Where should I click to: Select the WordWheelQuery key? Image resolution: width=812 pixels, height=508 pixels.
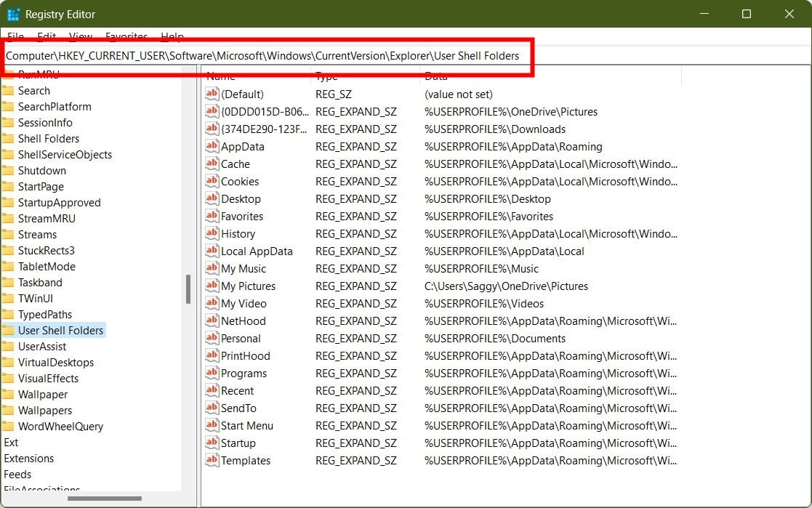tap(60, 427)
